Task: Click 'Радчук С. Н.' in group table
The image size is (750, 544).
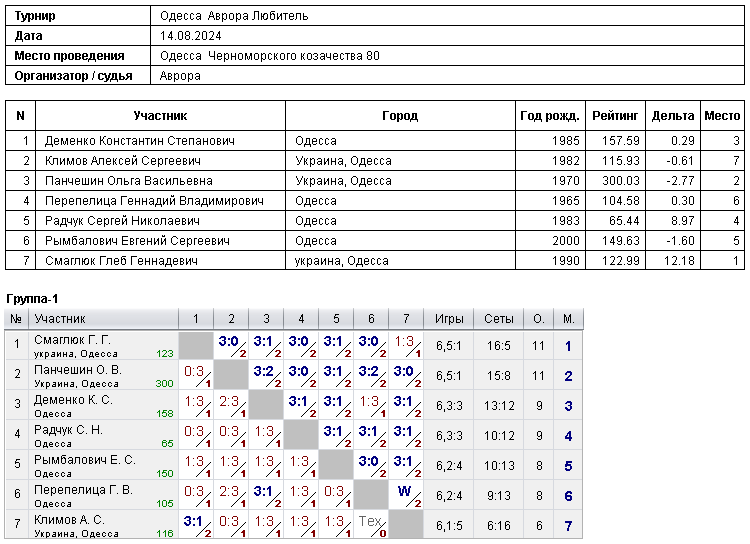Action: tap(68, 430)
